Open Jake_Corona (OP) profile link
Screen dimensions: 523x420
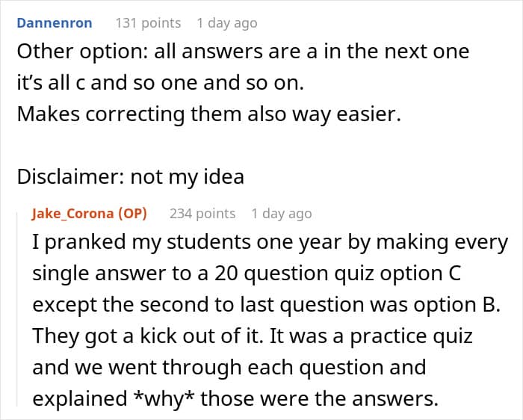tap(90, 214)
